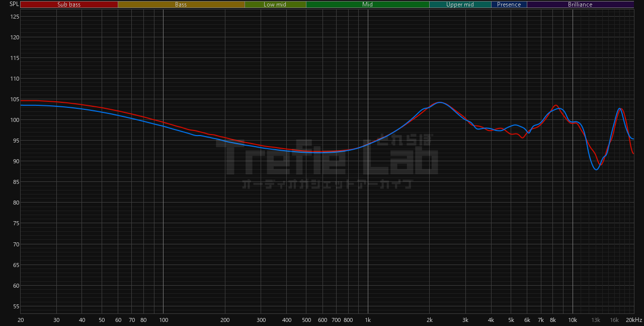
Task: Click the 20kHz label on frequency axis
Action: coord(633,320)
